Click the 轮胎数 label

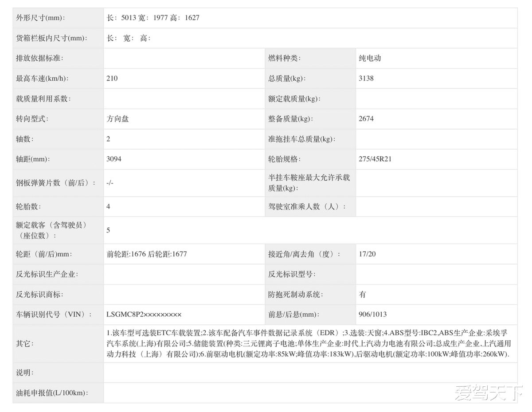28,207
